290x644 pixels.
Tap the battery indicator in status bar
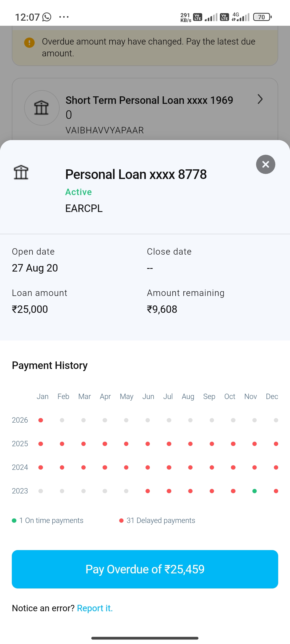[x=262, y=17]
